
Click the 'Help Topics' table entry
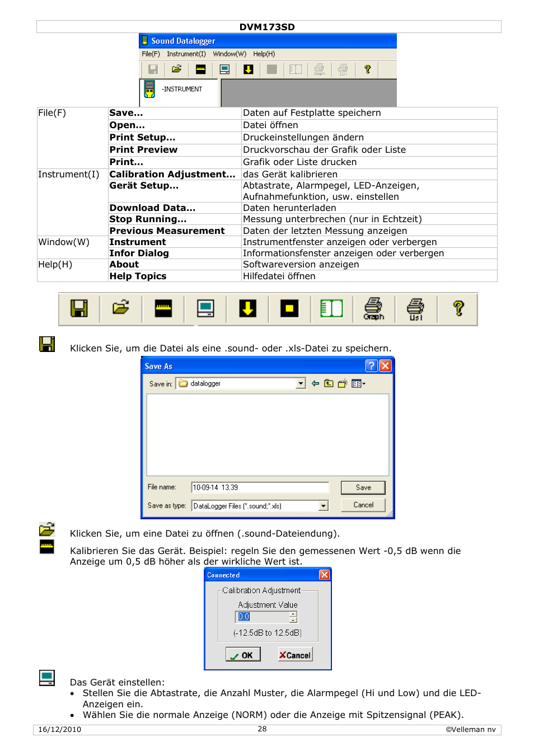pos(138,276)
